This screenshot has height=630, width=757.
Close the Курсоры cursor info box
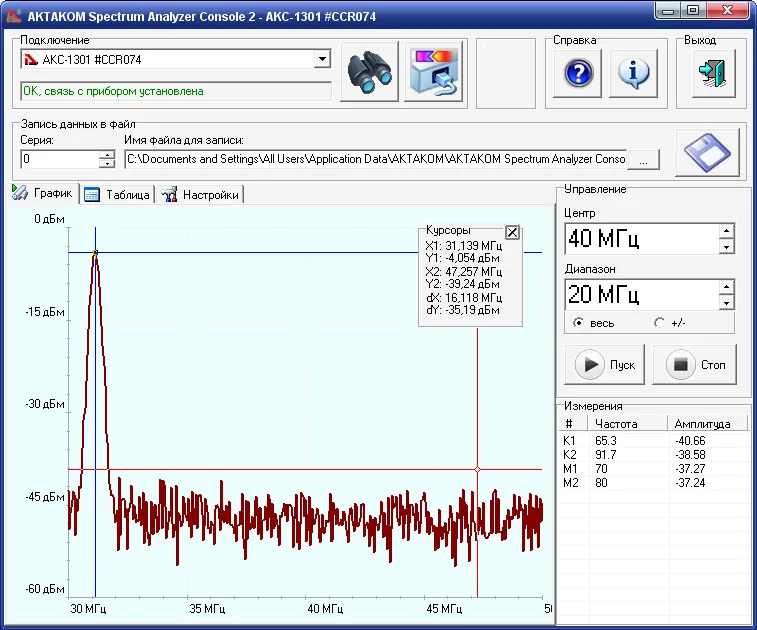pyautogui.click(x=512, y=232)
